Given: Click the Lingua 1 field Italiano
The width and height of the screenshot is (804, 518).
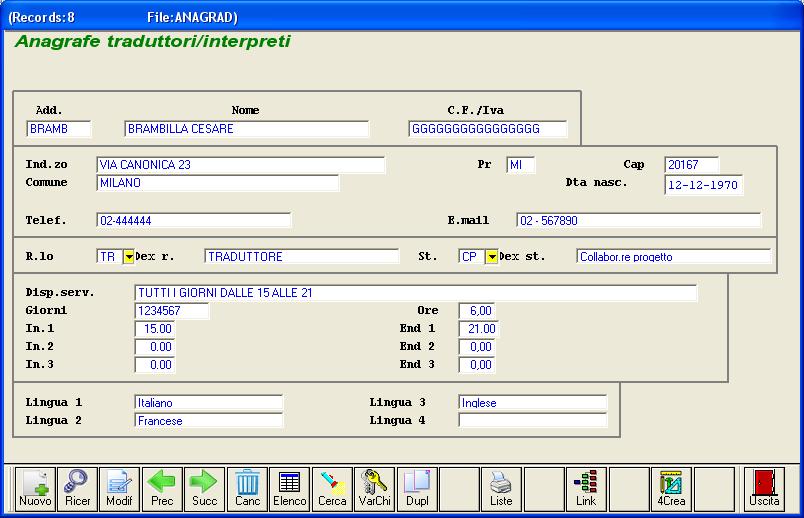Looking at the screenshot, I should (x=209, y=403).
